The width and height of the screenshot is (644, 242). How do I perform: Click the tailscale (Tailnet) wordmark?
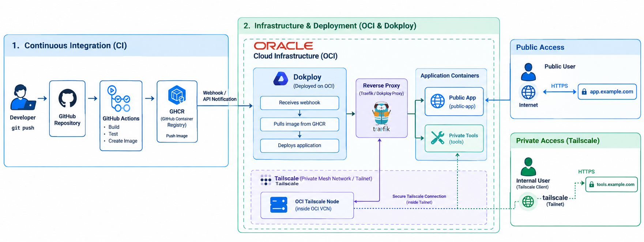555,201
